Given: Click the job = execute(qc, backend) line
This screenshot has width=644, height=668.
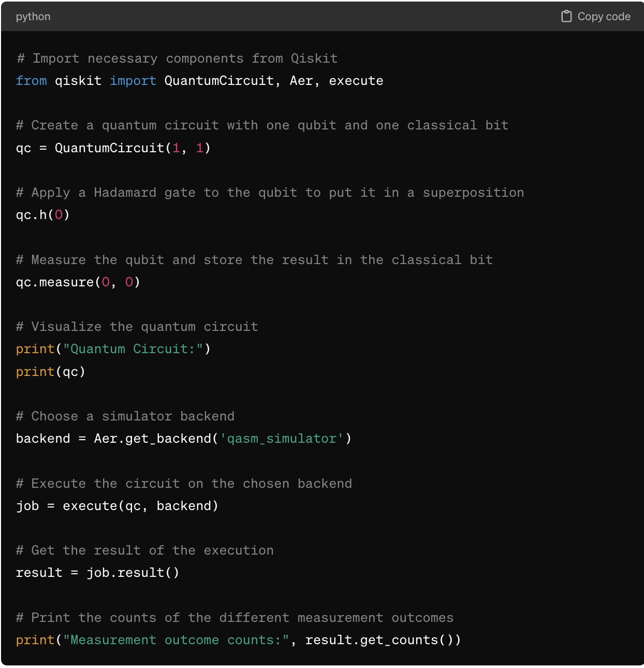Looking at the screenshot, I should [117, 506].
